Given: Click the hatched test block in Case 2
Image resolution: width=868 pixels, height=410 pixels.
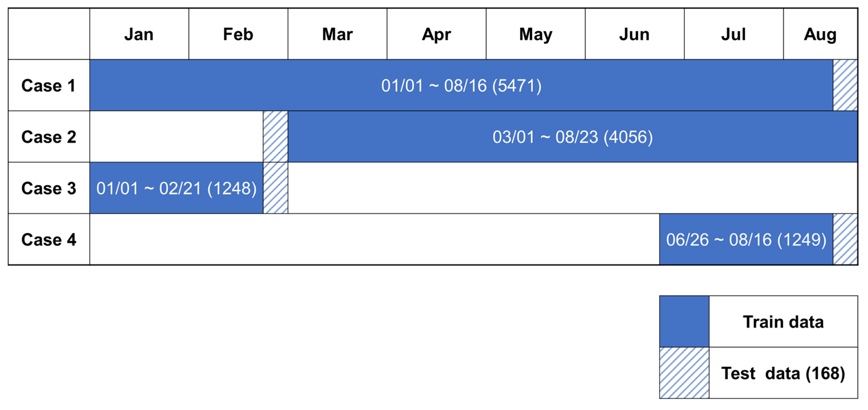Looking at the screenshot, I should point(275,137).
